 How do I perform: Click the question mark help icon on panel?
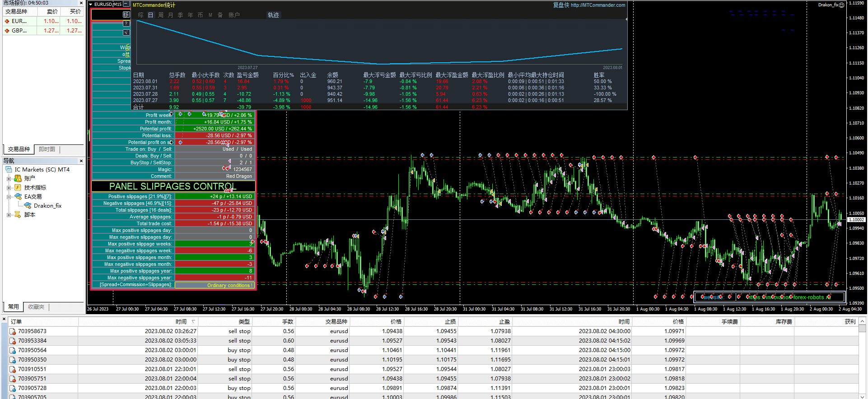(126, 23)
